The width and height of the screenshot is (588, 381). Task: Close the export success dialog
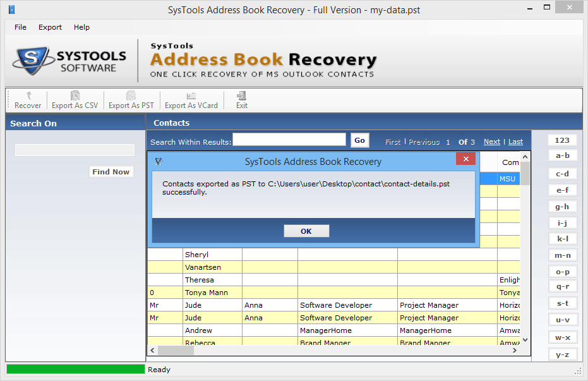pyautogui.click(x=465, y=159)
